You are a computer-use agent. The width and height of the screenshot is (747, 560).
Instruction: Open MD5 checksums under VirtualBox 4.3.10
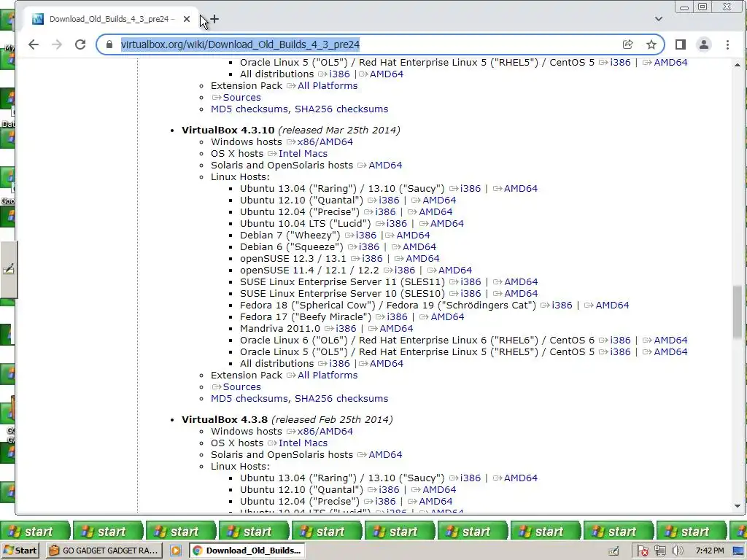point(249,399)
